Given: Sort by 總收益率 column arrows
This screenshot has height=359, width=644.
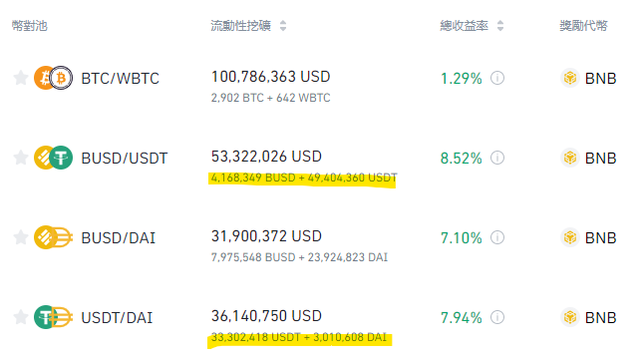Looking at the screenshot, I should (x=500, y=26).
